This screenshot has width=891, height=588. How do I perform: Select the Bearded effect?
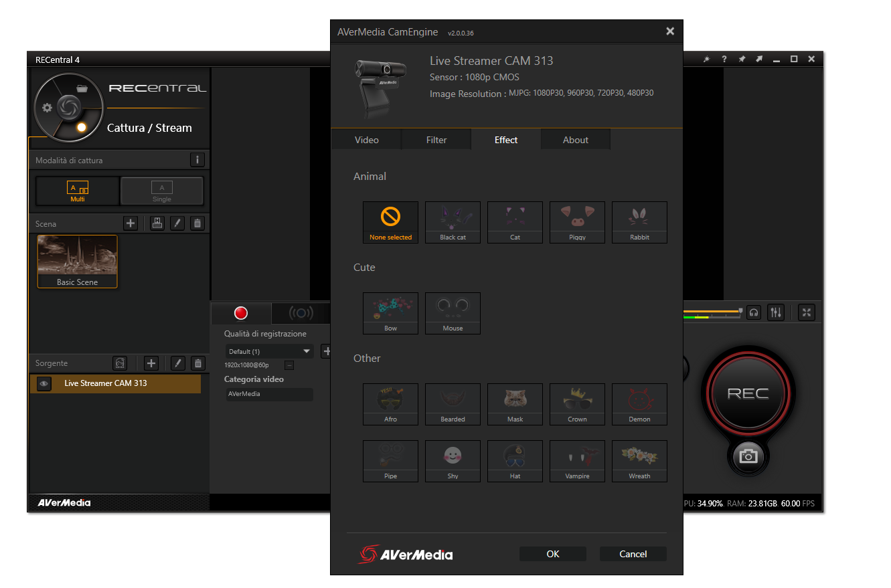453,404
